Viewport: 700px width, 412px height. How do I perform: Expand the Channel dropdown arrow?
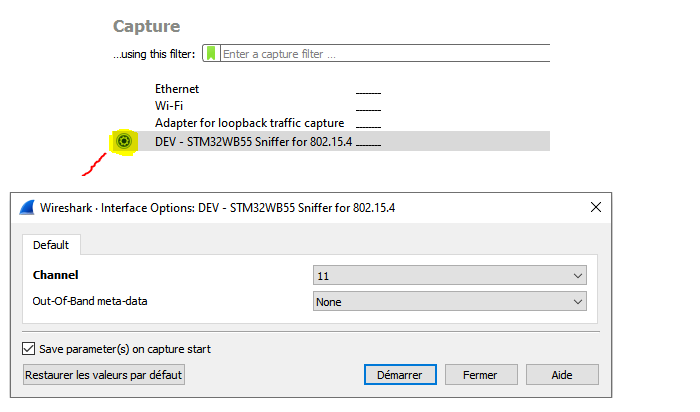578,276
